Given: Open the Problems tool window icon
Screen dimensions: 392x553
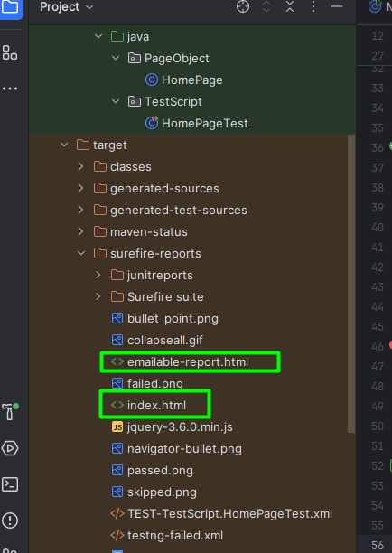Looking at the screenshot, I should point(10,520).
